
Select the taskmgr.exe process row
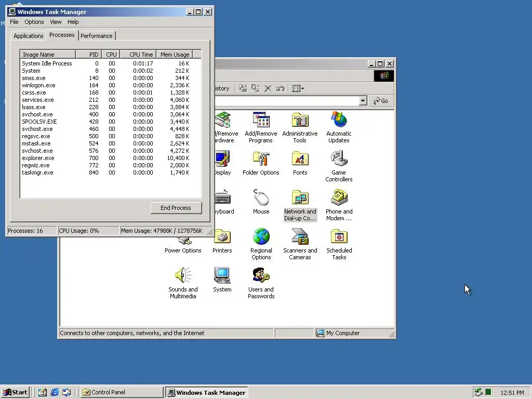(111, 172)
